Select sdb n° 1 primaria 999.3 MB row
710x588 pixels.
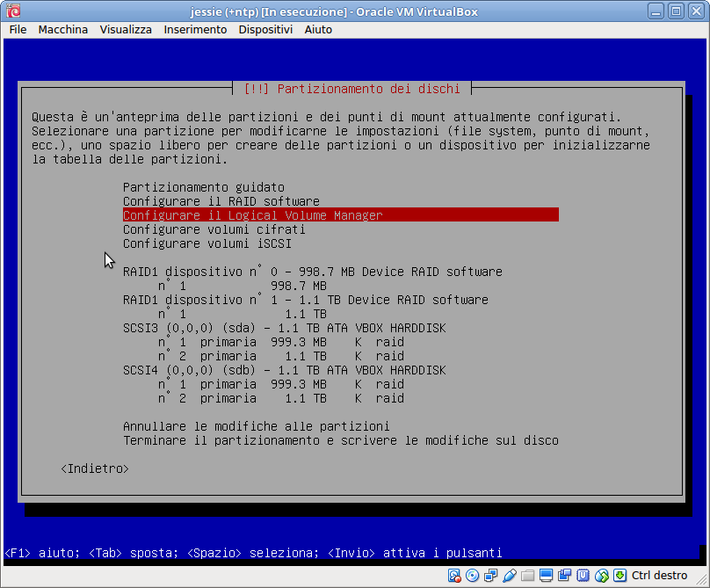coord(280,384)
